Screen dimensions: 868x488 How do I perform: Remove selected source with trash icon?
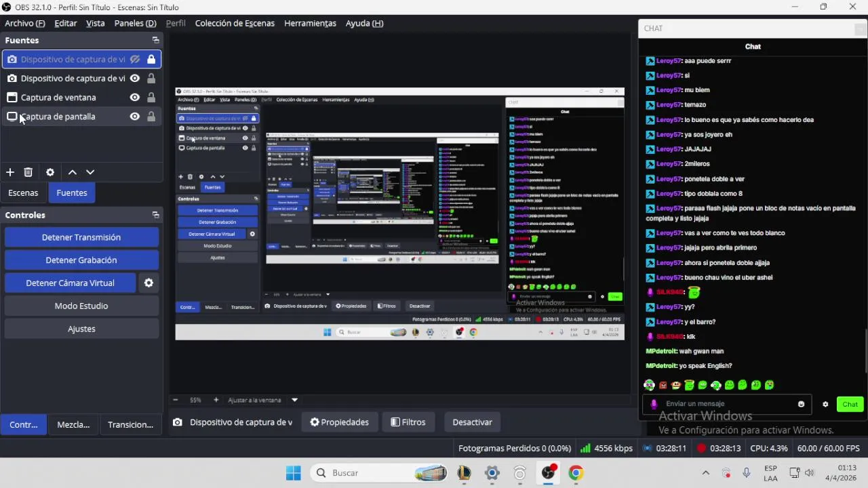pos(28,172)
